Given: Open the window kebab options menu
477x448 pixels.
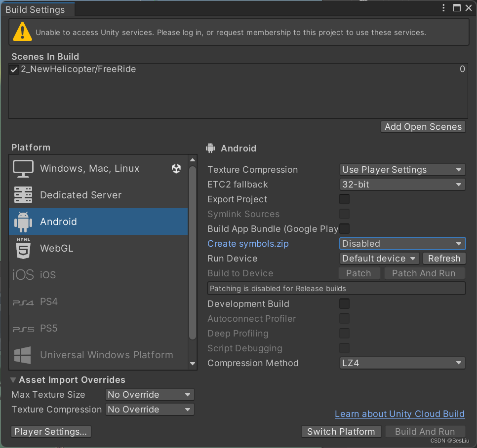Looking at the screenshot, I should coord(443,8).
